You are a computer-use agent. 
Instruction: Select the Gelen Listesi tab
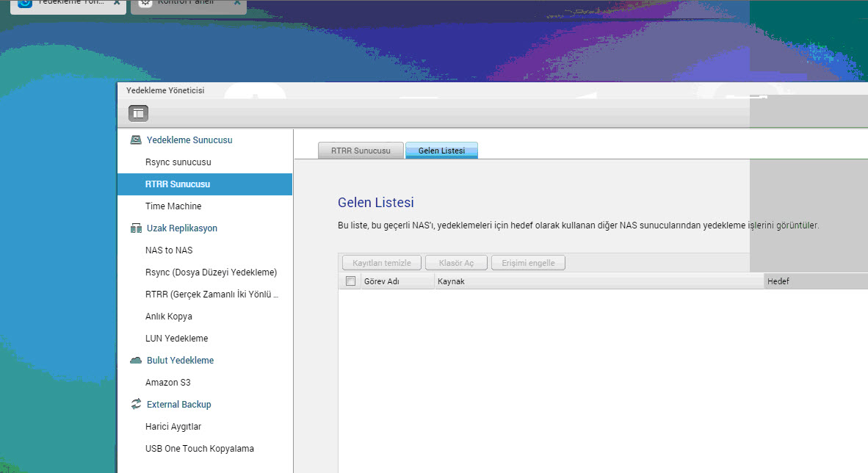point(442,151)
